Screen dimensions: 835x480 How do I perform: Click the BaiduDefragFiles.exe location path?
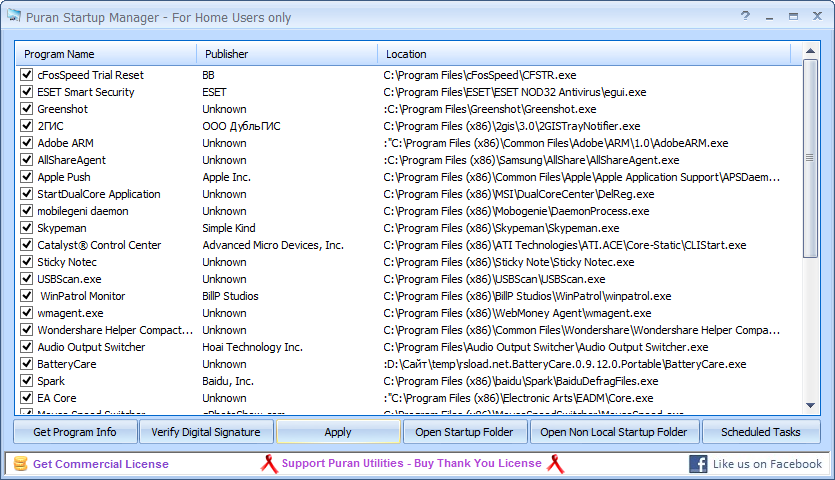coord(521,381)
